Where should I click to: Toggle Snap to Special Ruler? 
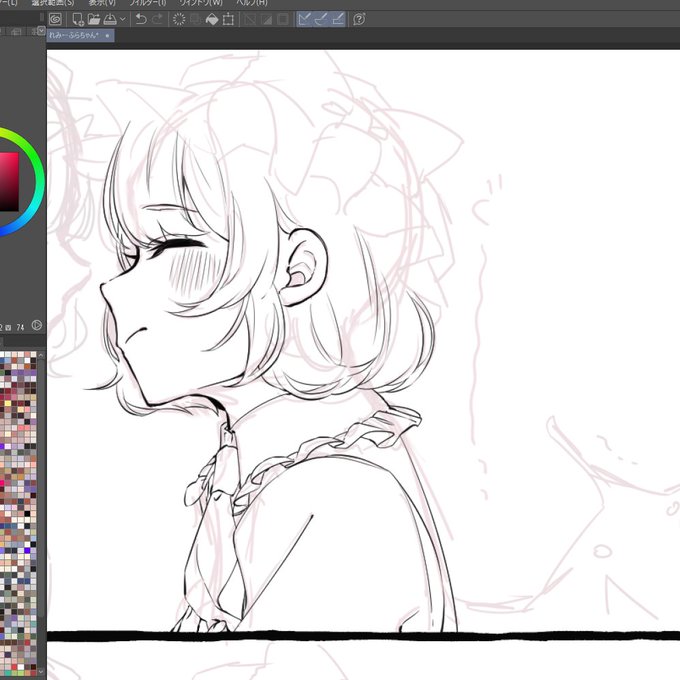click(321, 19)
